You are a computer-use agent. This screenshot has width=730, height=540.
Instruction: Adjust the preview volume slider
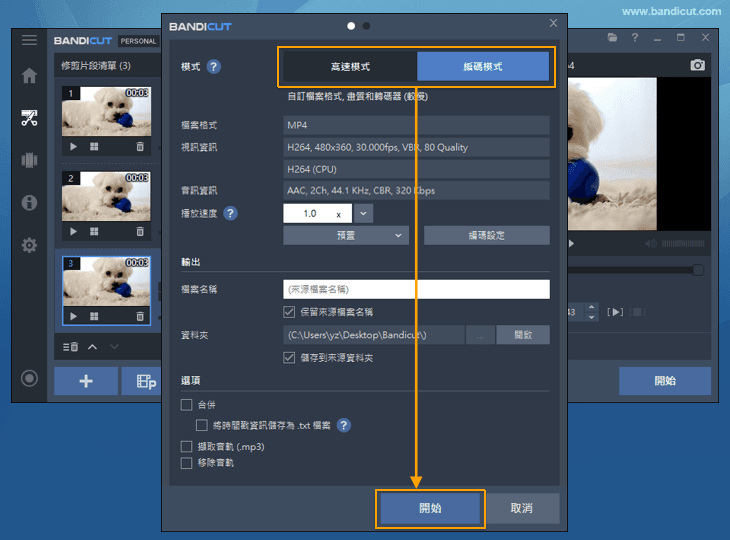(683, 243)
